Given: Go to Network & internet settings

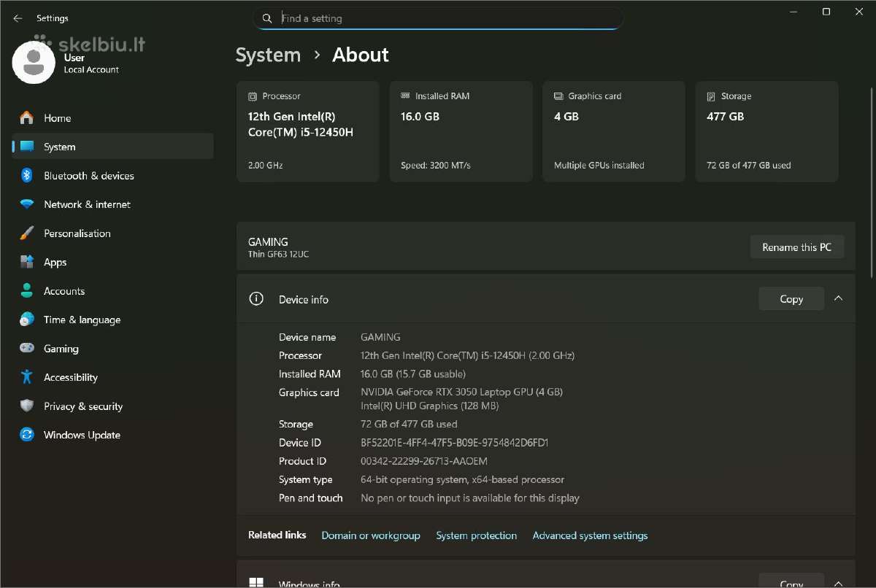Looking at the screenshot, I should [113, 204].
